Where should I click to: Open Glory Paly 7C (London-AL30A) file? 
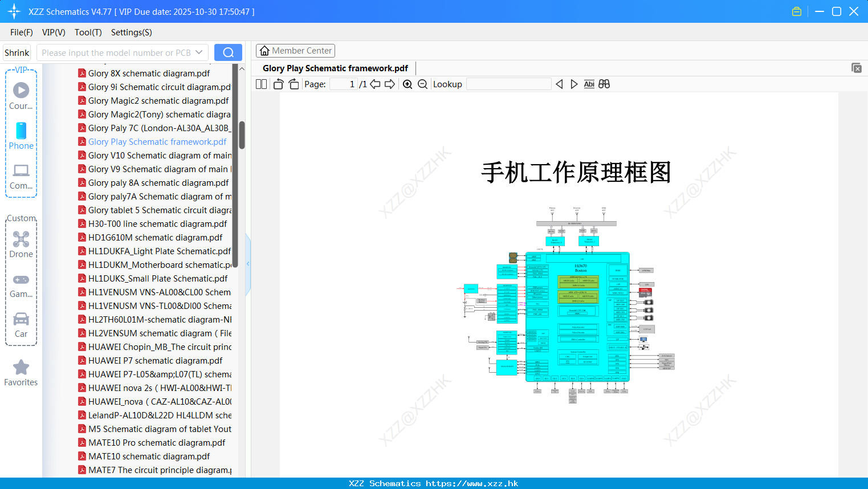(x=154, y=128)
